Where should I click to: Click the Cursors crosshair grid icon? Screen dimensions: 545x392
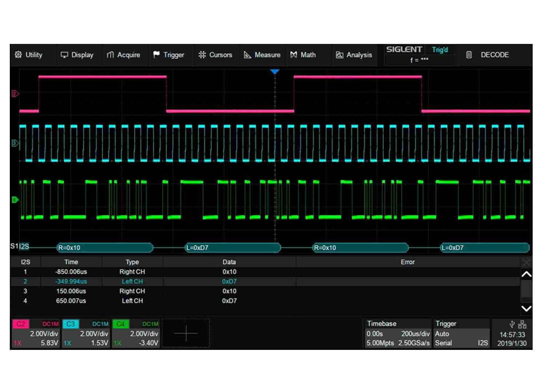point(202,55)
